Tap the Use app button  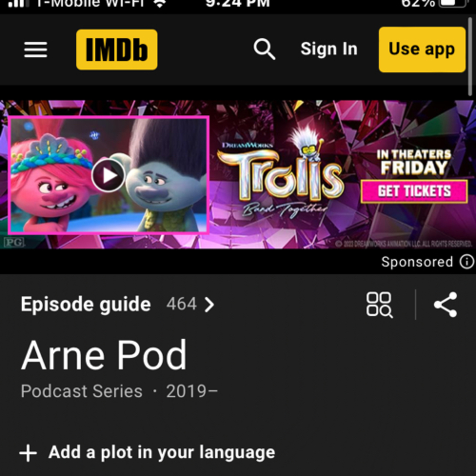coord(422,50)
